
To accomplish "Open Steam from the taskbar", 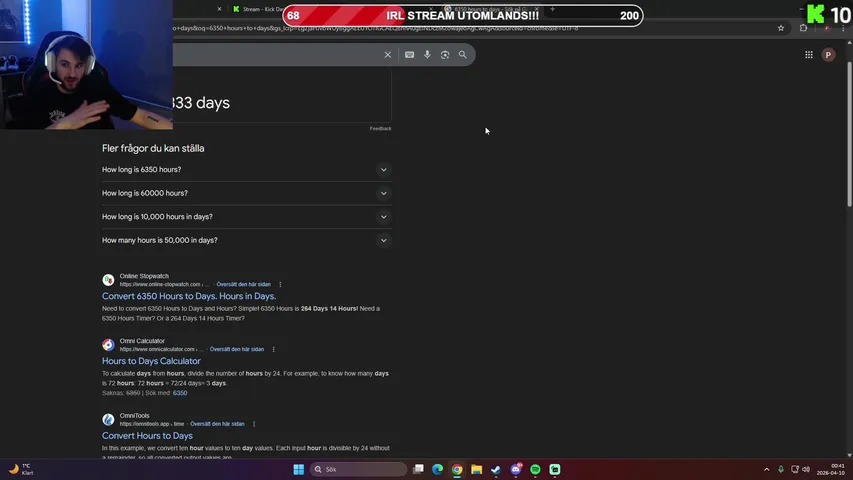I will pos(496,469).
